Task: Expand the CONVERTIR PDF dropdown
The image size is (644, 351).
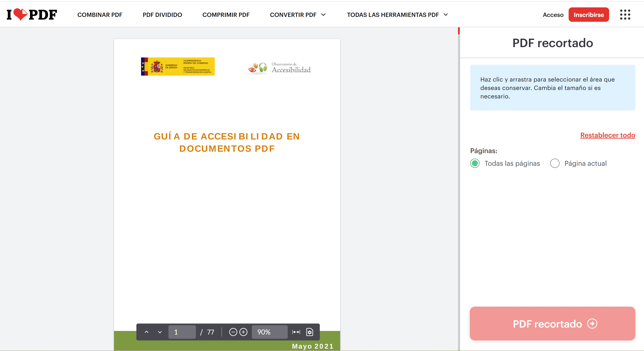Action: 298,15
